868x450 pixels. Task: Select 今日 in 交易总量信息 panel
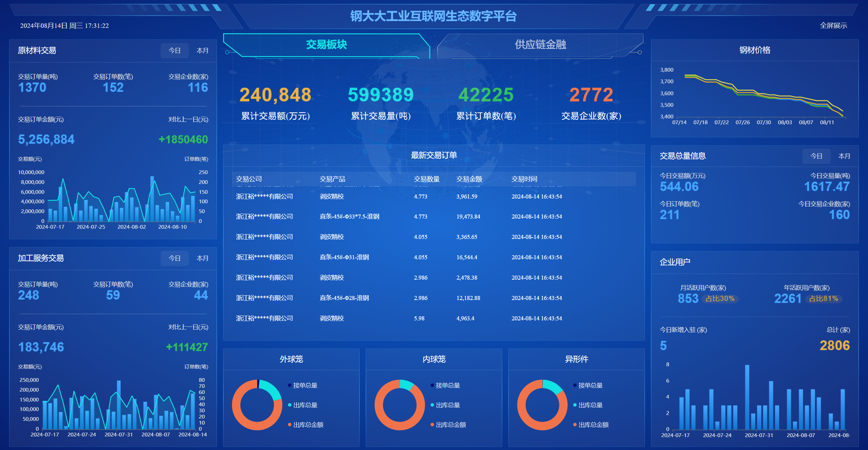(x=816, y=156)
